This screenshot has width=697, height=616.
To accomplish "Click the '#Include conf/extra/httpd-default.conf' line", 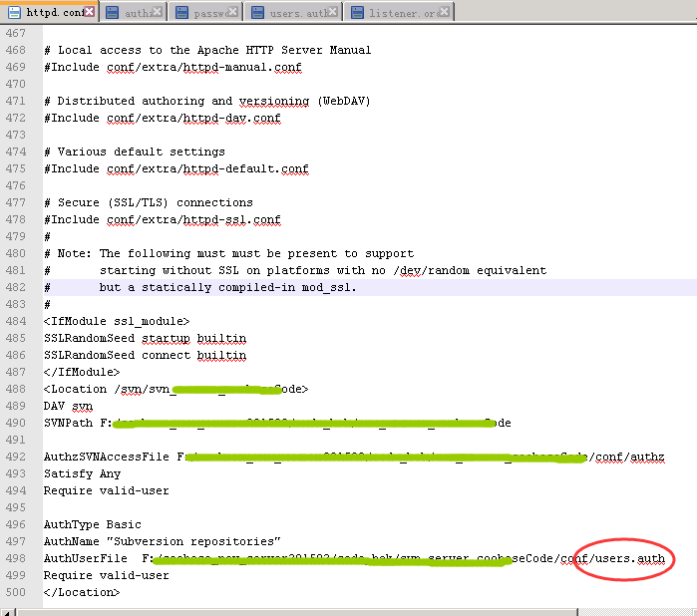I will pyautogui.click(x=176, y=168).
